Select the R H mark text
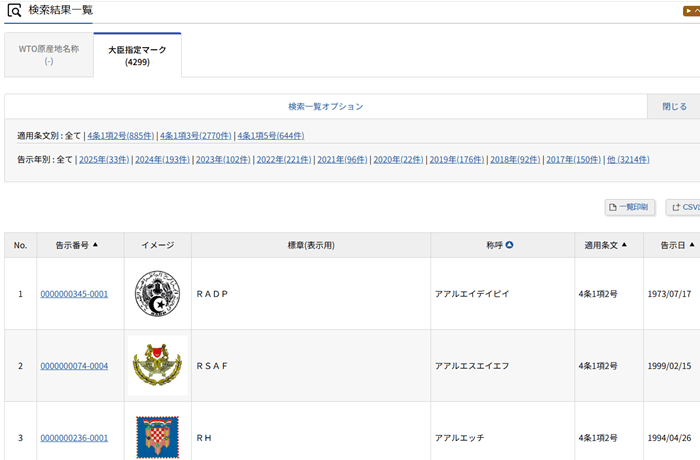The width and height of the screenshot is (700, 460). tap(204, 438)
